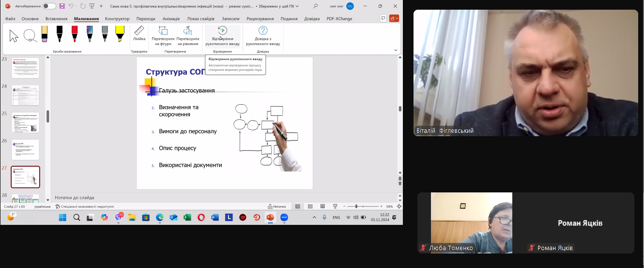Select the gray pencil tool
The height and width of the screenshot is (268, 644).
(105, 34)
